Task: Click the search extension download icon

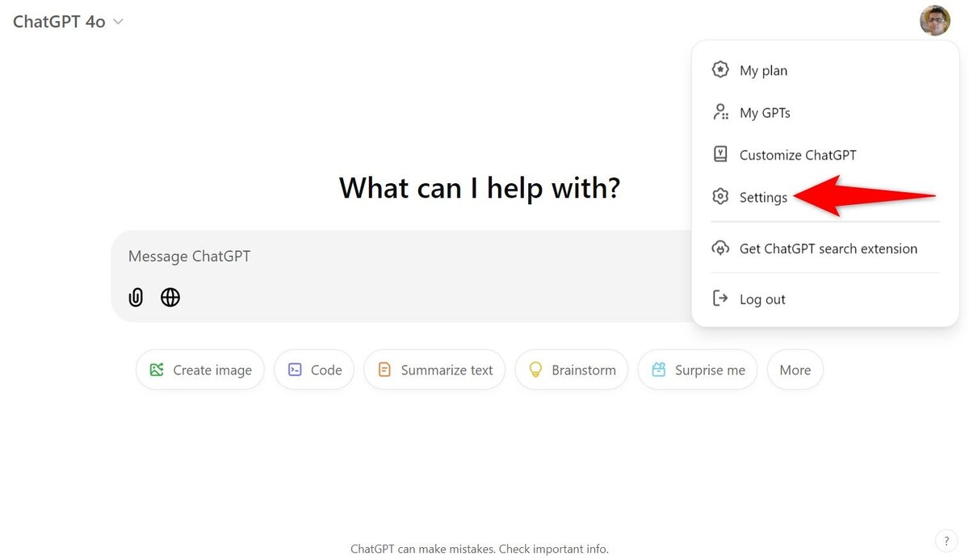Action: click(x=720, y=249)
